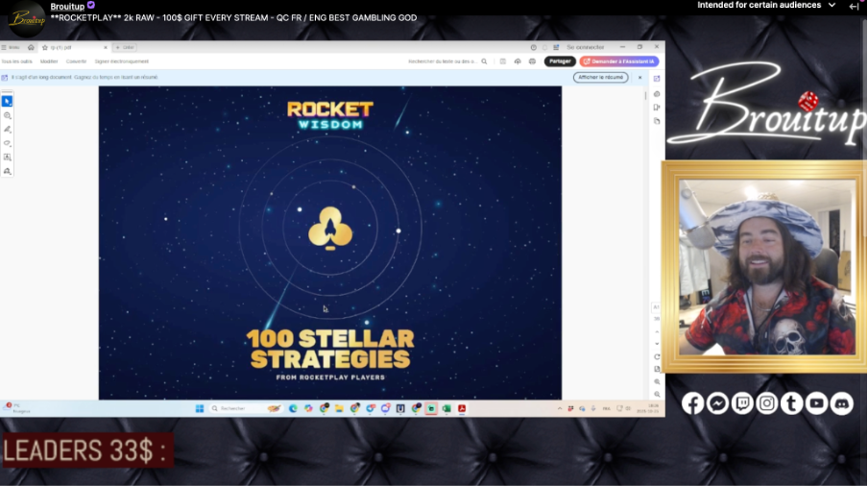This screenshot has height=486, width=868.
Task: Click the Acrobat icon in the Windows taskbar
Action: click(462, 408)
